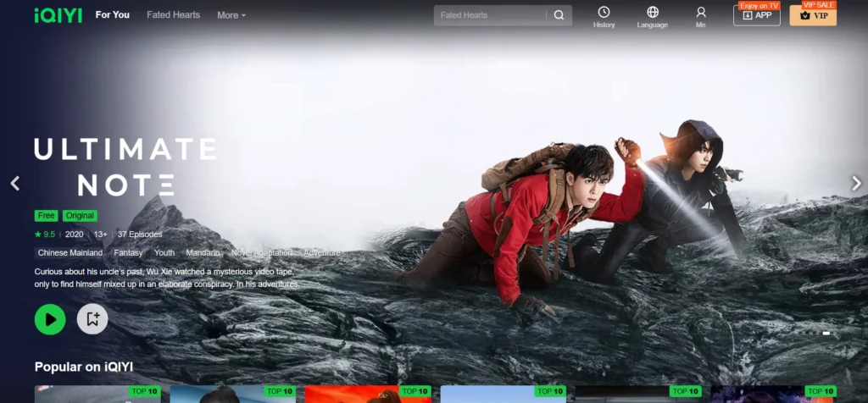Viewport: 868px width, 403px height.
Task: Click the active carousel indicator dot
Action: [826, 334]
